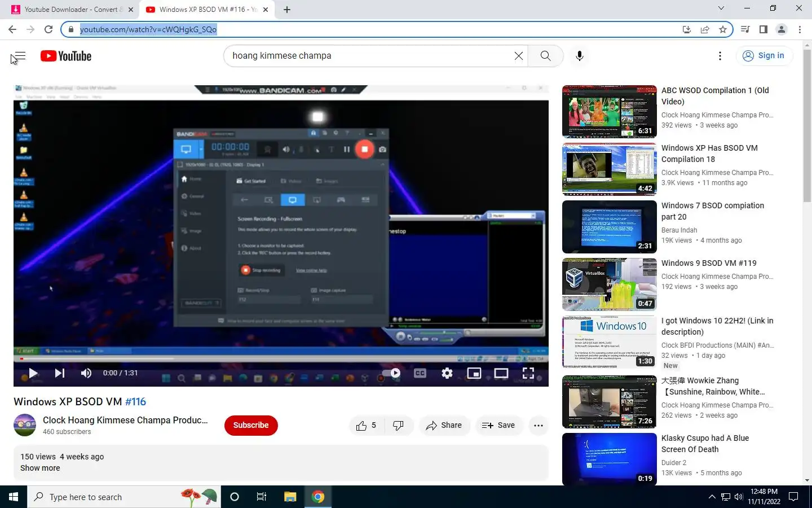Screen dimensions: 812x508
Task: Open player settings gear
Action: pyautogui.click(x=447, y=373)
